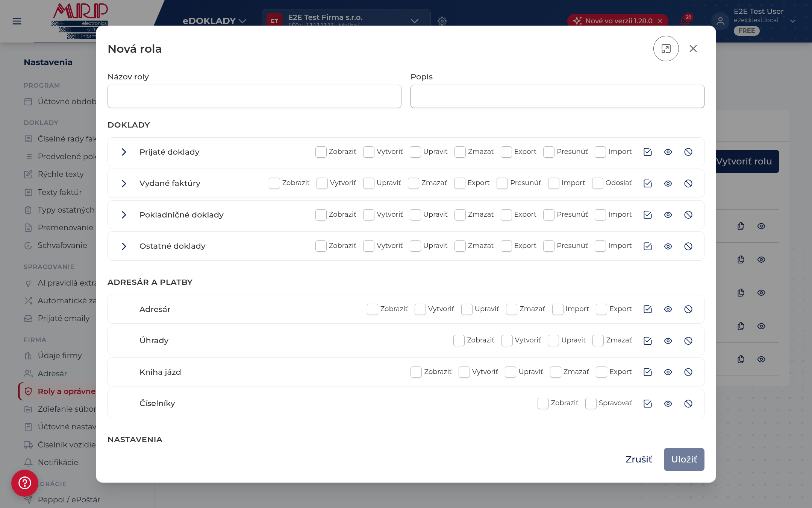Viewport: 812px width, 508px height.
Task: Expand the Nová rola dialog to fullscreen
Action: 666,49
